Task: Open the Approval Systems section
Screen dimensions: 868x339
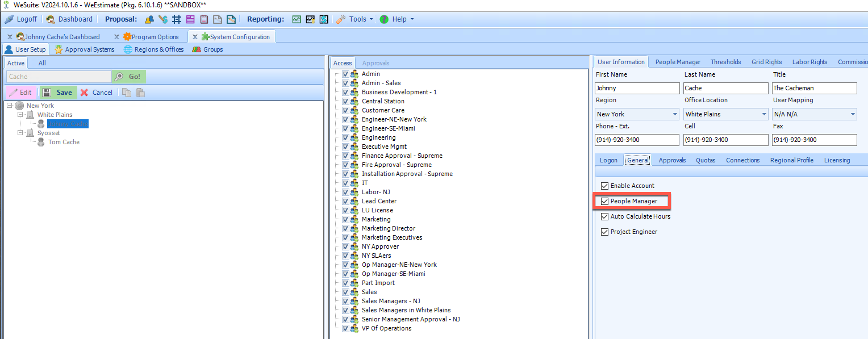Action: pyautogui.click(x=85, y=49)
